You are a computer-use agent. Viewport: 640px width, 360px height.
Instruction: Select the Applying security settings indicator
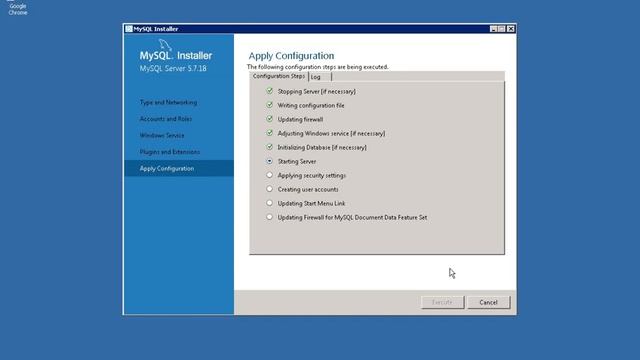(269, 175)
